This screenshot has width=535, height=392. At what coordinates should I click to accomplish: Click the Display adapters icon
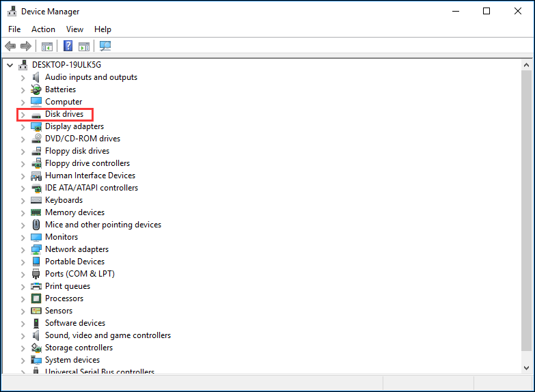(36, 126)
